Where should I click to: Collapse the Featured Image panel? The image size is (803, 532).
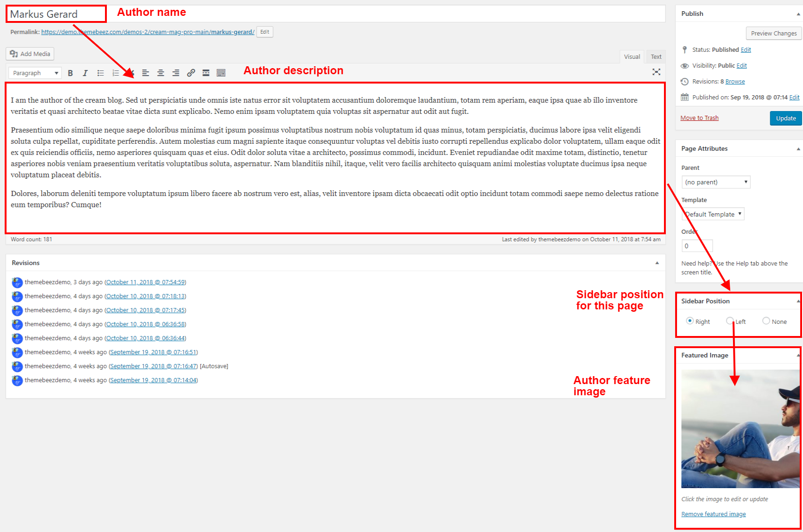[798, 356]
